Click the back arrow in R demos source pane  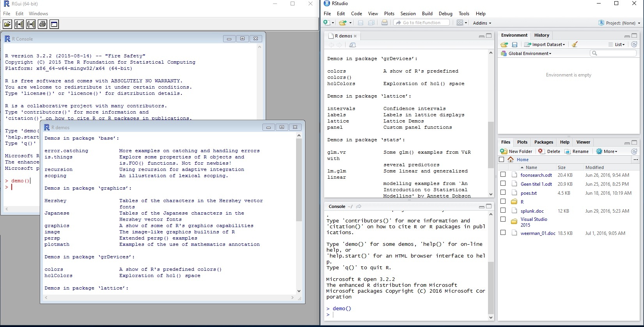[331, 45]
